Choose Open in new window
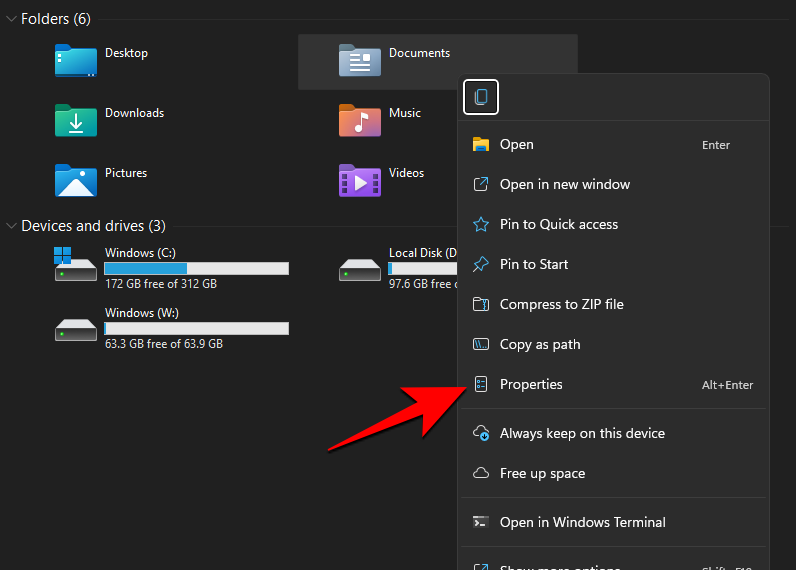Image resolution: width=796 pixels, height=570 pixels. pyautogui.click(x=613, y=184)
